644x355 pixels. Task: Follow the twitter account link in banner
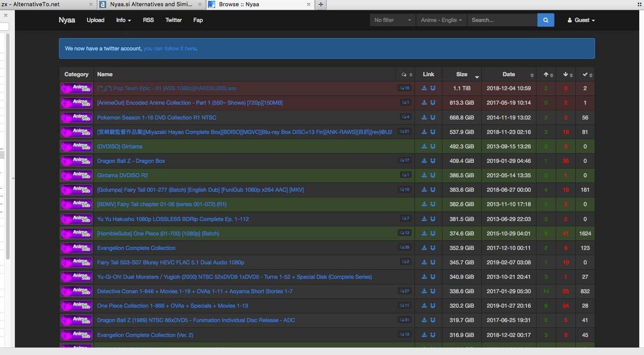tap(170, 48)
